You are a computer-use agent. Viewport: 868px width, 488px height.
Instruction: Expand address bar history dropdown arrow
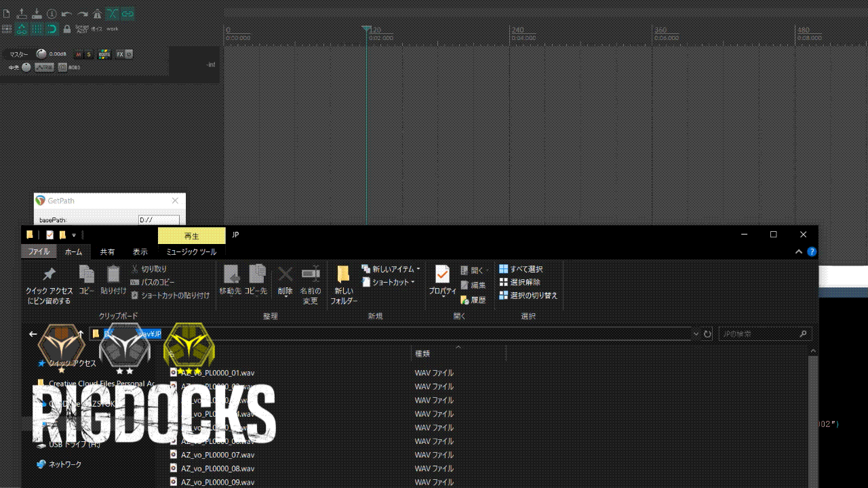point(696,334)
